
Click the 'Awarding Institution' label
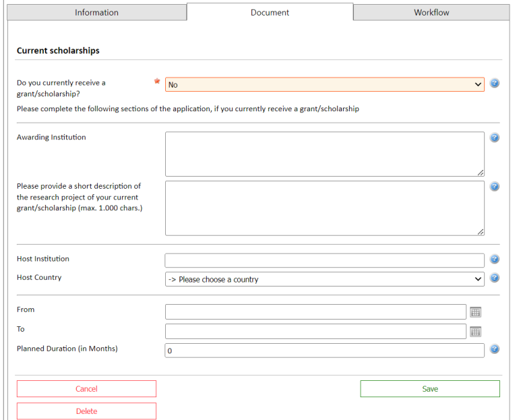coord(51,138)
